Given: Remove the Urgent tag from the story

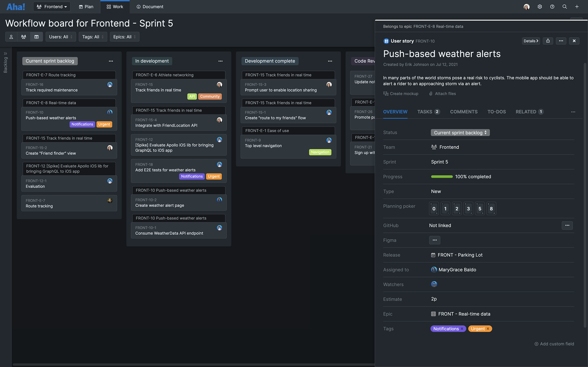Looking at the screenshot, I should coord(488,329).
